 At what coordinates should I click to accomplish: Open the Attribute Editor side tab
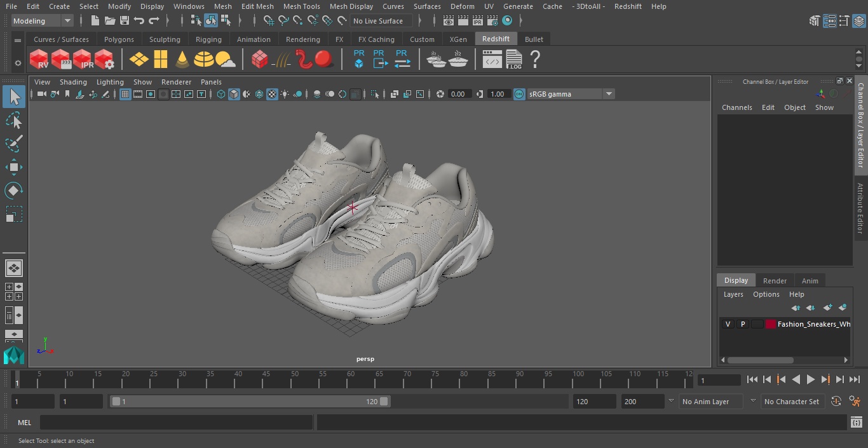tap(860, 208)
